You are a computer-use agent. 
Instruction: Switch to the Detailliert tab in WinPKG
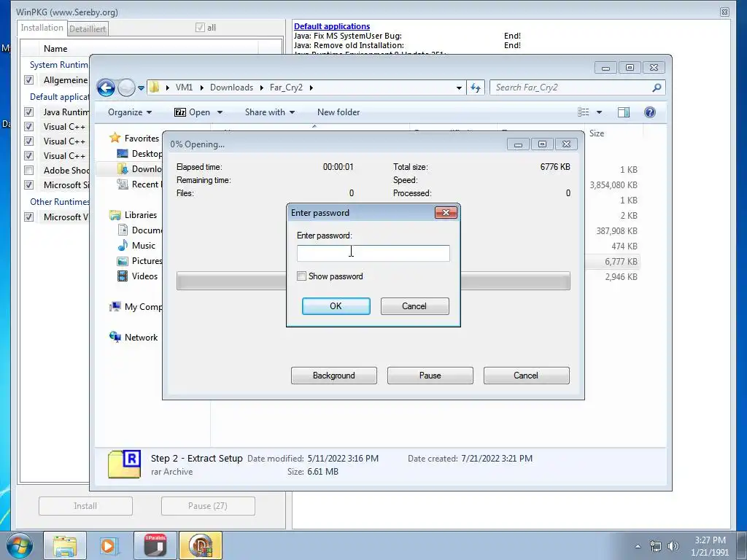click(x=88, y=28)
